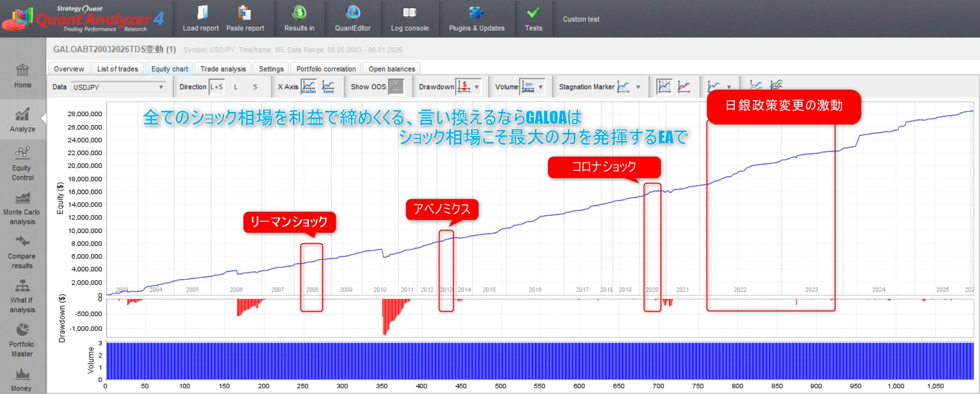Image resolution: width=980 pixels, height=394 pixels.
Task: Select S (short only) direction
Action: coord(255,87)
